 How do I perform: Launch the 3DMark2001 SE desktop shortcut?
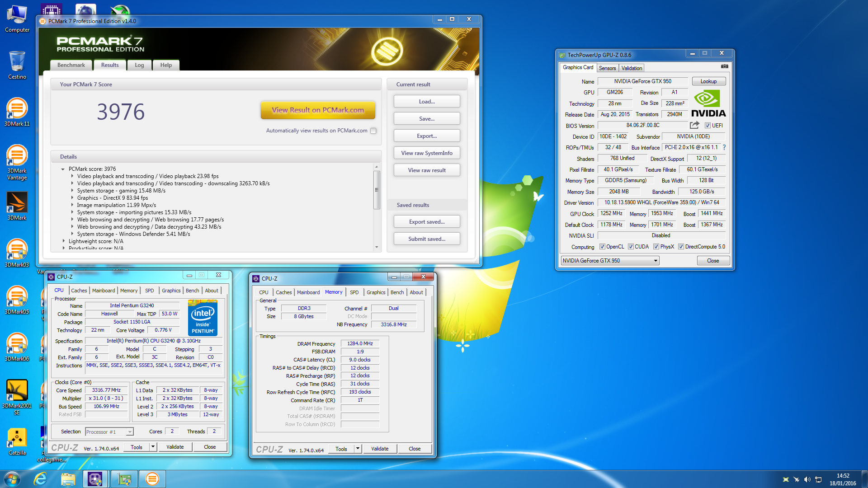point(17,397)
